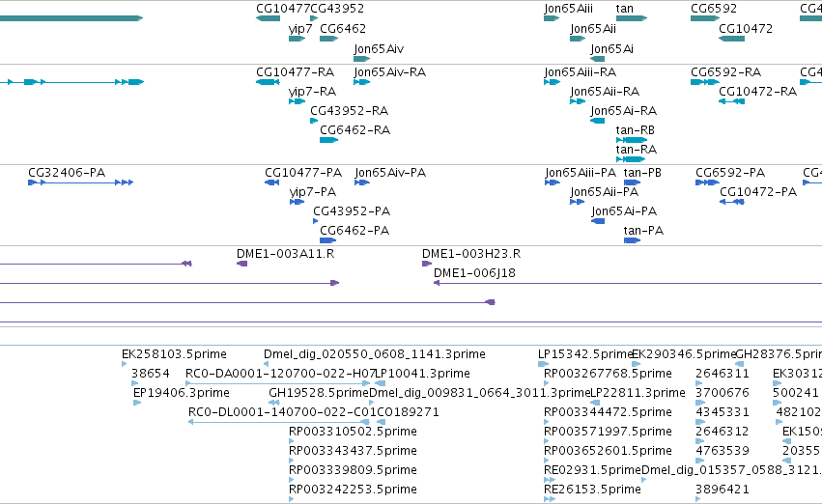Select the Jon65Aiii-RA transcript
The width and height of the screenshot is (822, 504).
tap(552, 82)
